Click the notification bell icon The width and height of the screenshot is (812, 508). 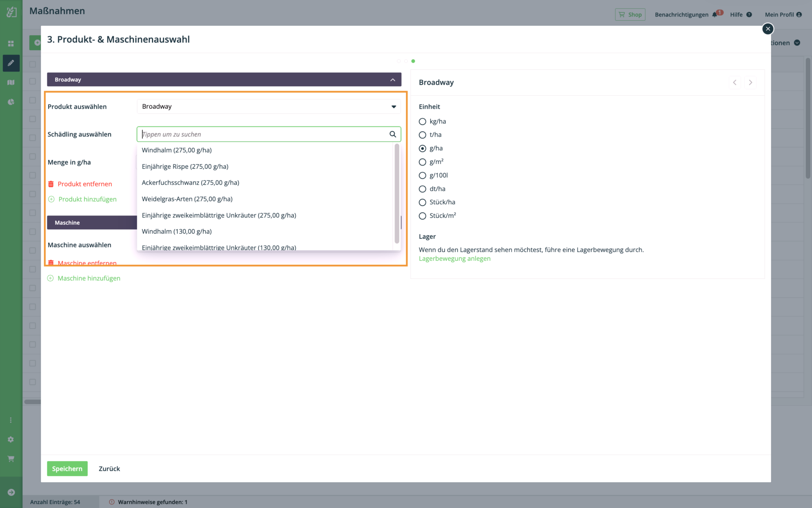(715, 14)
